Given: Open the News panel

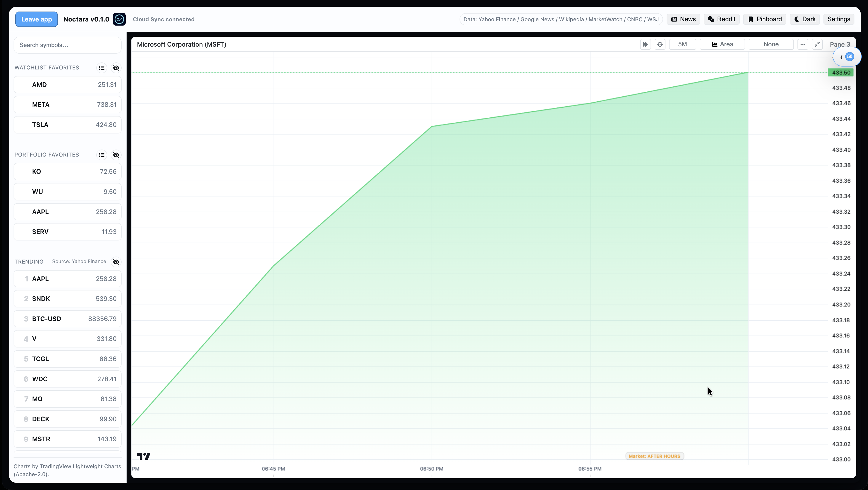Looking at the screenshot, I should coord(683,19).
